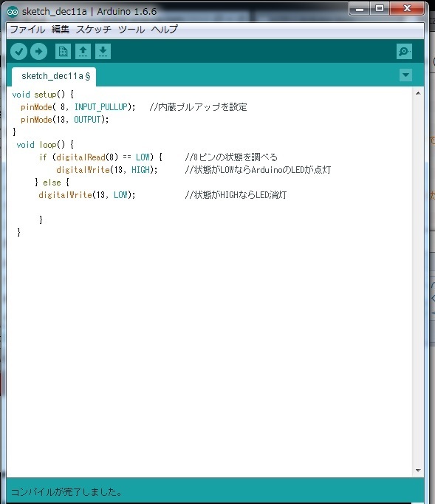Viewport: 435px width, 504px height.
Task: Open the 編集 menu
Action: click(61, 30)
